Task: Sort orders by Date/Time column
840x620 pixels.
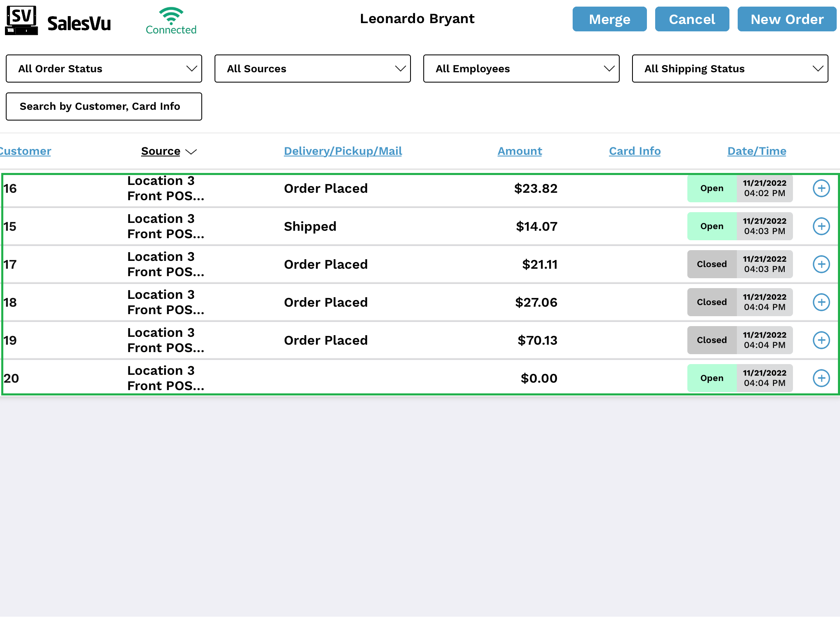Action: pos(757,151)
